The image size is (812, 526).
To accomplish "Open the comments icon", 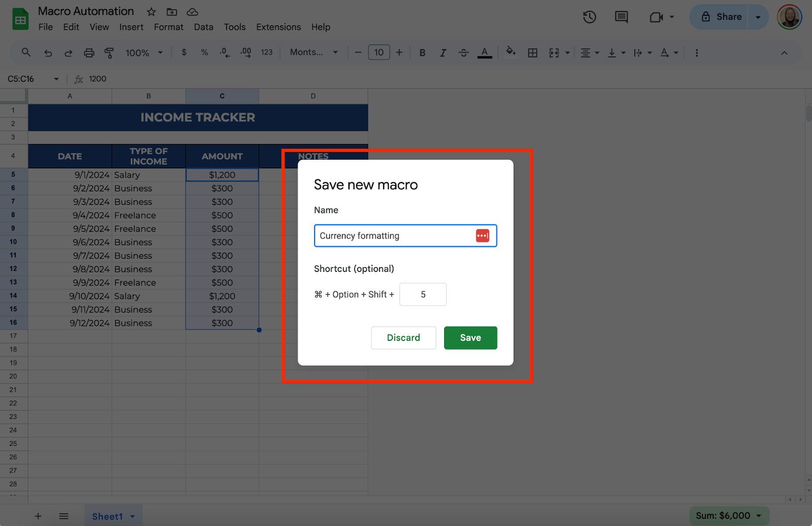I will pyautogui.click(x=621, y=17).
